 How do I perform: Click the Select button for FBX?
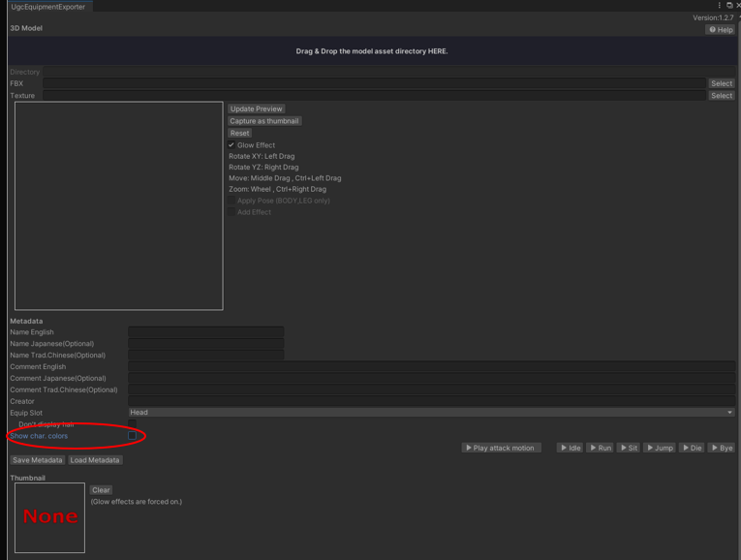pyautogui.click(x=721, y=84)
